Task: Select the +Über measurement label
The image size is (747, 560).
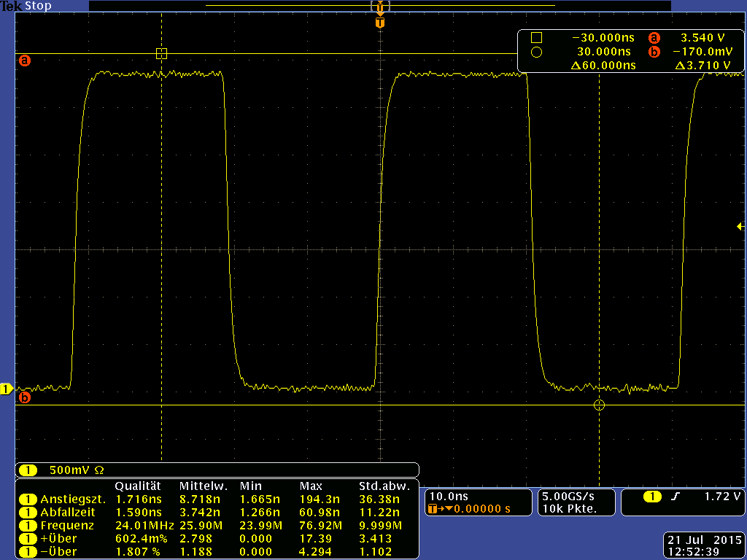Action: tap(58, 539)
